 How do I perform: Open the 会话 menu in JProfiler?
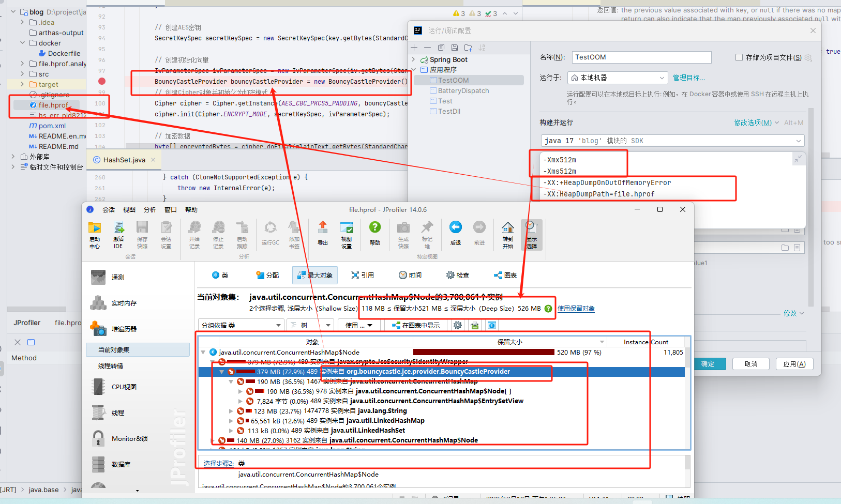coord(109,209)
